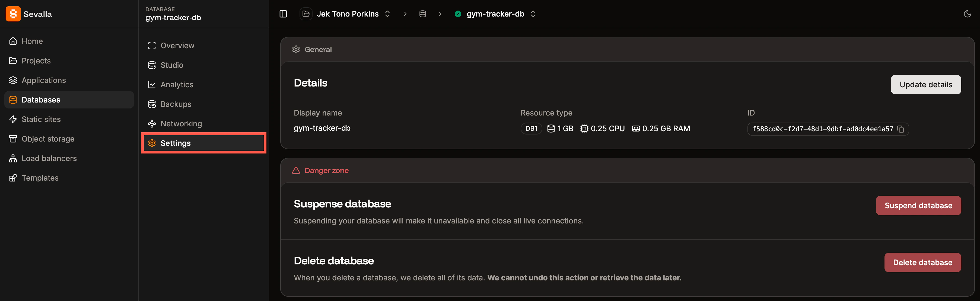This screenshot has height=301, width=980.
Task: Open the Home page
Action: (x=69, y=41)
